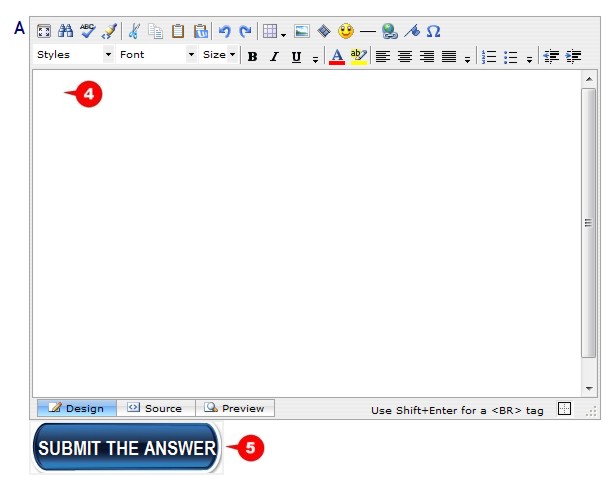Click the pen nib tool icon
This screenshot has width=614, height=477.
(x=412, y=31)
